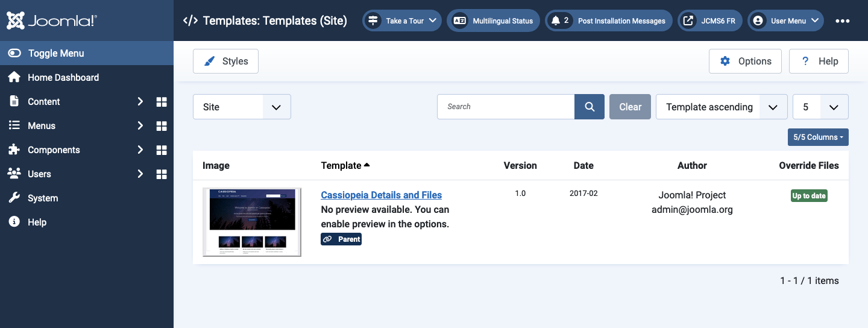
Task: Click the Take a Tour signpost icon
Action: point(373,20)
